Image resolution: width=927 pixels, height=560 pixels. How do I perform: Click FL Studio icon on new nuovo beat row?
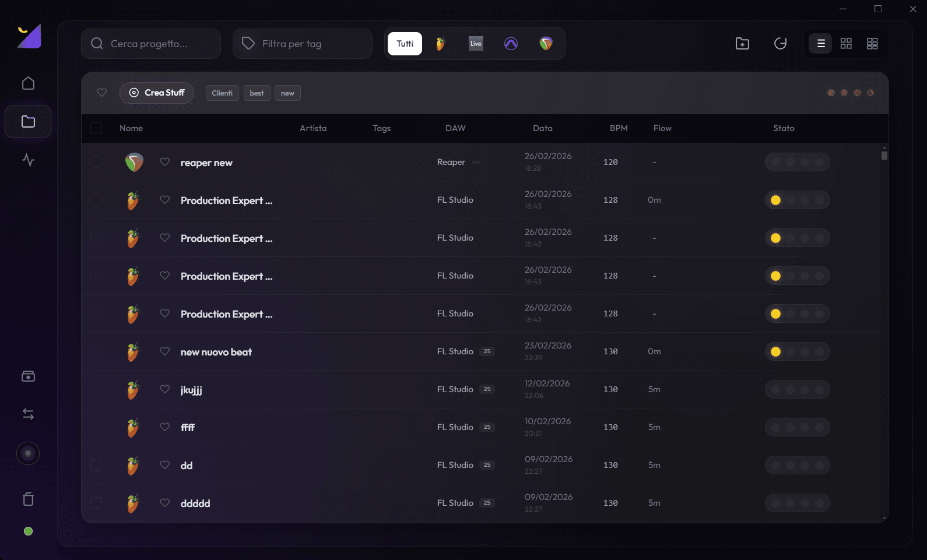[x=134, y=352]
